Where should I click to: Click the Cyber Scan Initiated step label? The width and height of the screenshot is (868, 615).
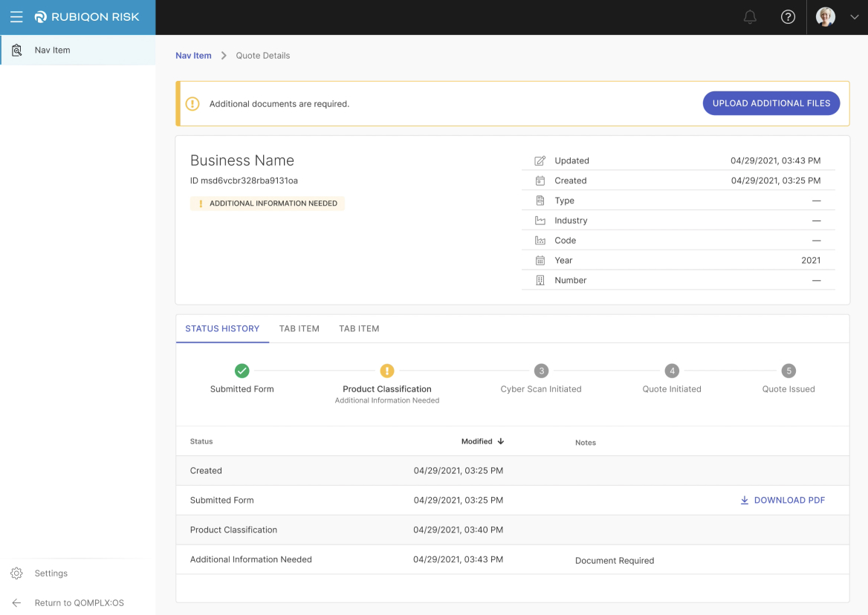click(x=541, y=389)
